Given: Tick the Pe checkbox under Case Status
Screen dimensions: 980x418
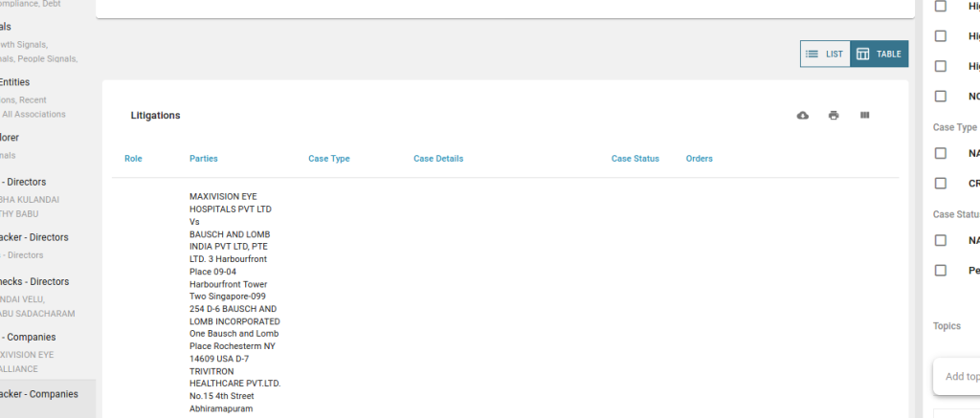Looking at the screenshot, I should [x=941, y=270].
